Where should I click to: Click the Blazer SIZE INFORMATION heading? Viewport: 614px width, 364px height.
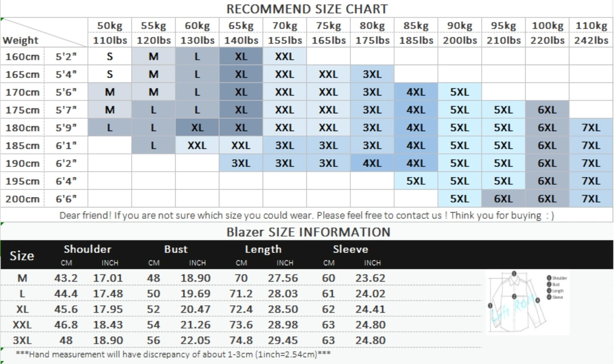coord(308,232)
